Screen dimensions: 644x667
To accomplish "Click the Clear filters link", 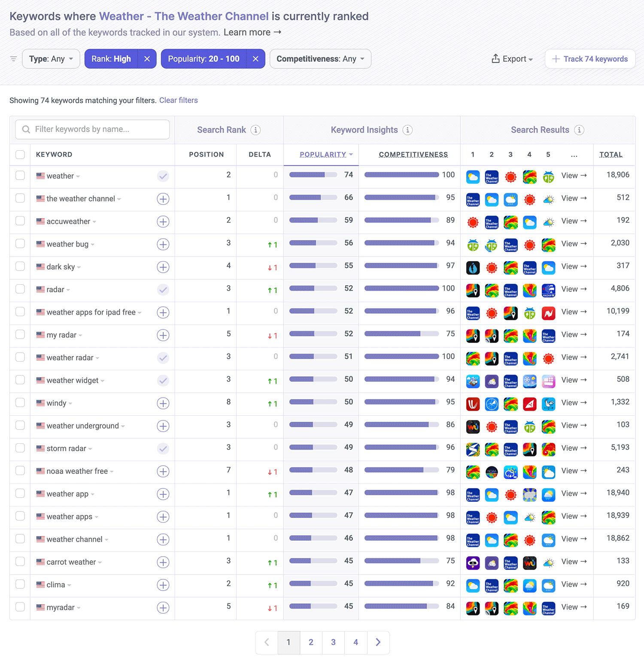I will click(x=179, y=100).
